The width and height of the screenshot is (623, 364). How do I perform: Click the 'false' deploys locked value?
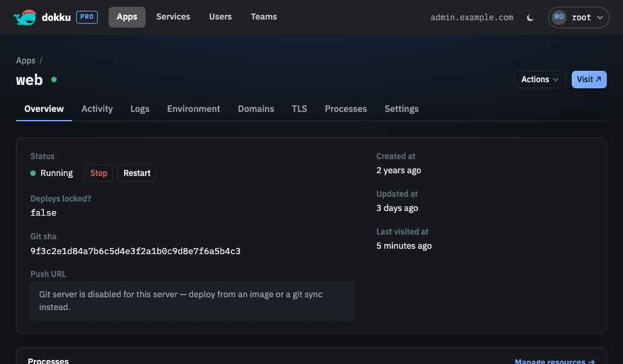click(43, 213)
